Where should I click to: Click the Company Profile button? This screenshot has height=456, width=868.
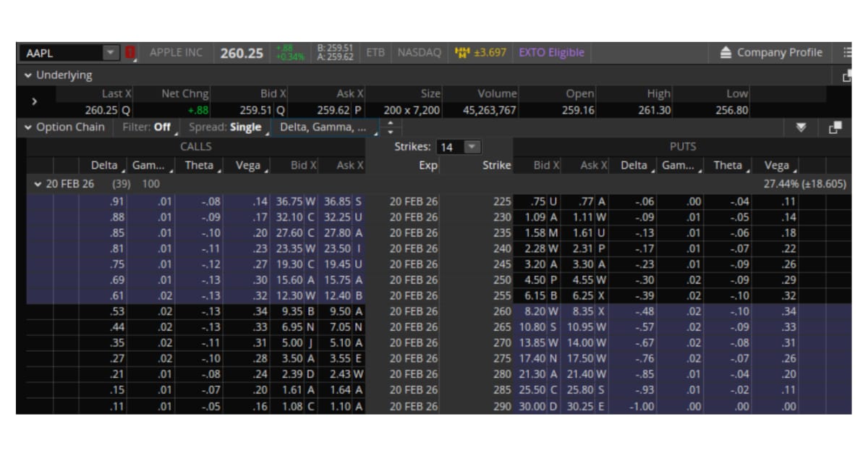tap(771, 53)
